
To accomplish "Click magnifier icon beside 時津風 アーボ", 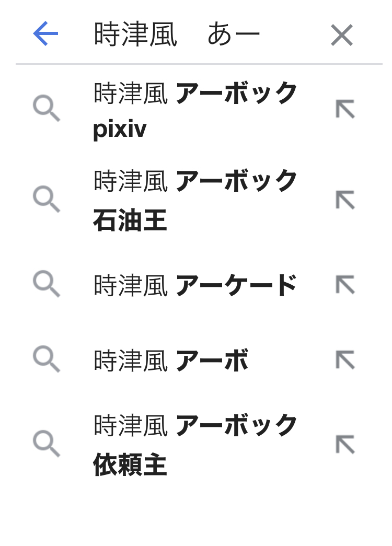I will coord(47,359).
